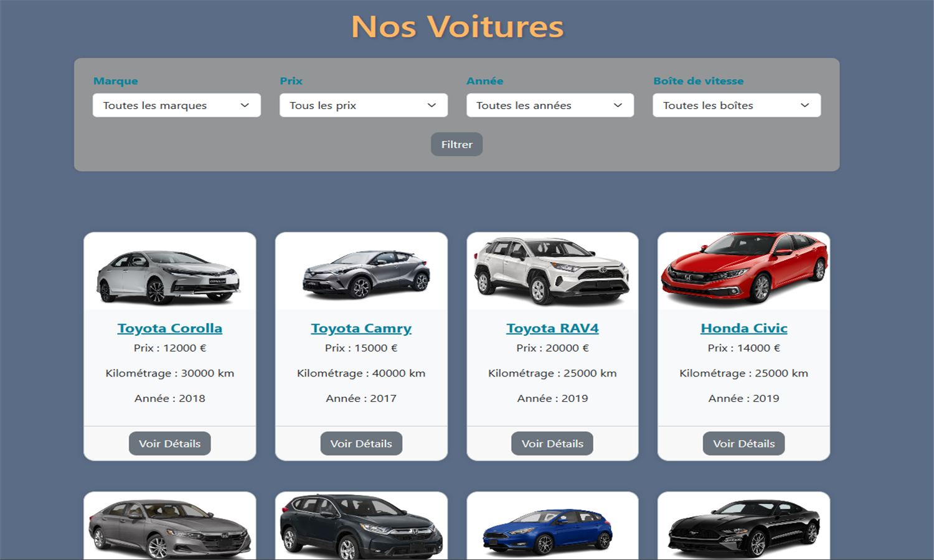The image size is (934, 560).
Task: Open the Honda Civic link
Action: click(x=743, y=328)
